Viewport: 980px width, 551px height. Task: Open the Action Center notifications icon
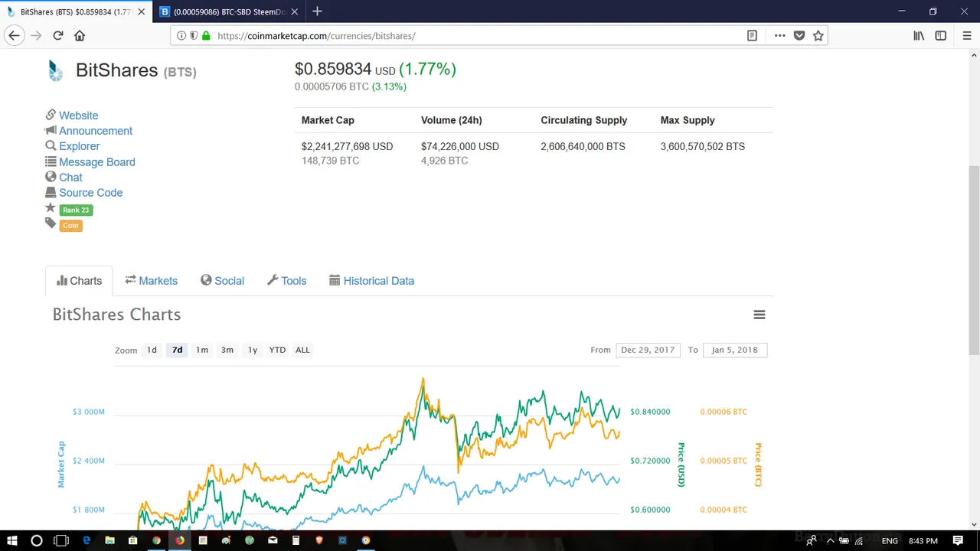(x=958, y=540)
